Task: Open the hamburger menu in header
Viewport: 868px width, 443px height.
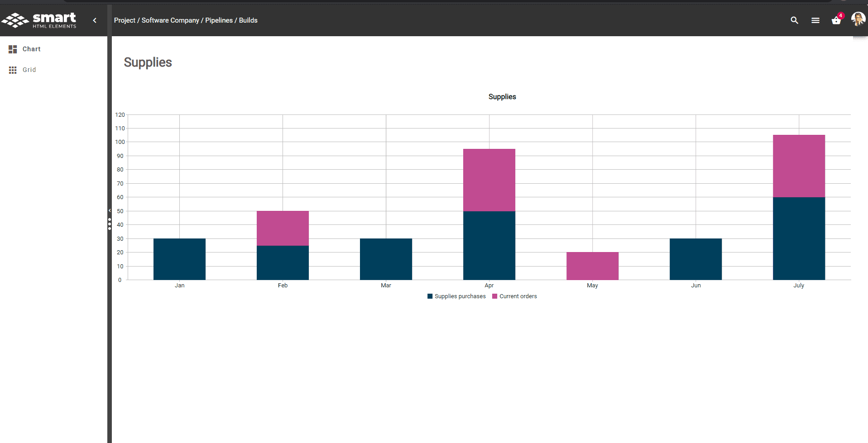Action: (815, 20)
